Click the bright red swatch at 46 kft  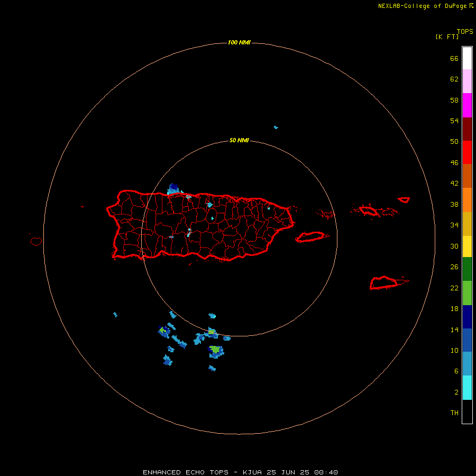pyautogui.click(x=467, y=152)
